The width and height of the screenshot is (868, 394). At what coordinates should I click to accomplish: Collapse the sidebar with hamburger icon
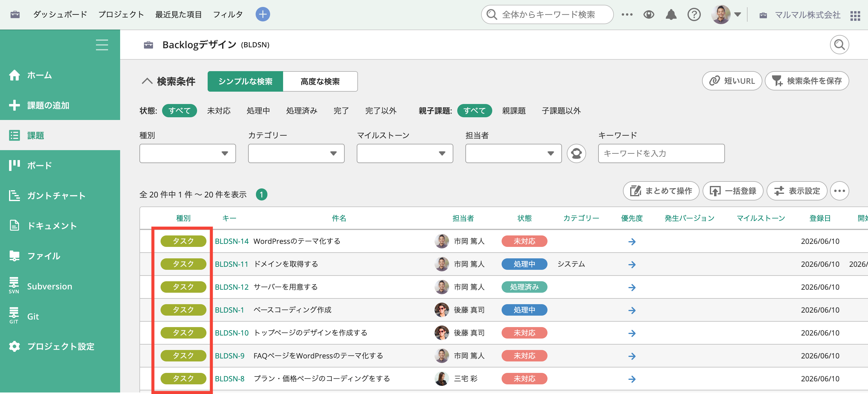[x=102, y=45]
